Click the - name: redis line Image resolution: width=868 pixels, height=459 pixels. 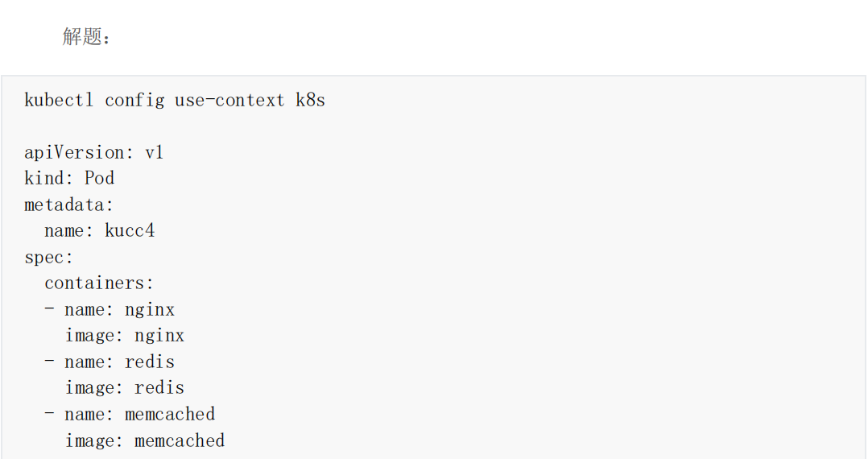click(x=110, y=362)
